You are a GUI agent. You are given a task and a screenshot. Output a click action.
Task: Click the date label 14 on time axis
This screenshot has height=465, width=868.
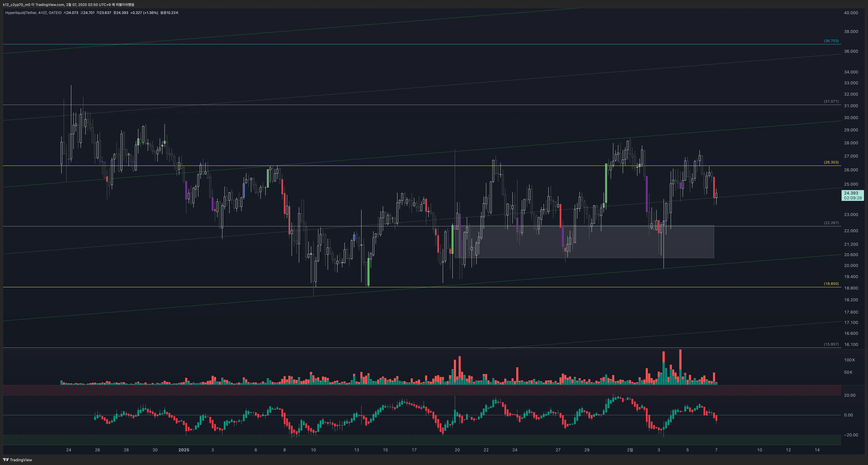(817, 450)
